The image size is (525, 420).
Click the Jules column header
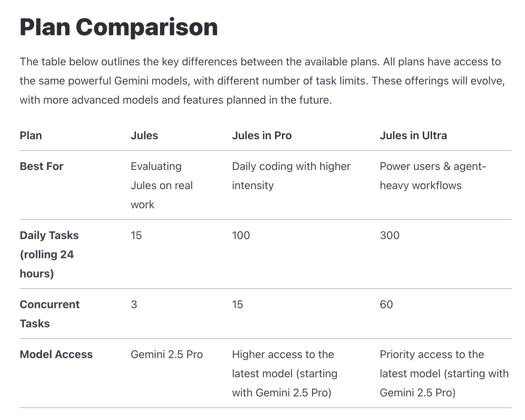144,135
